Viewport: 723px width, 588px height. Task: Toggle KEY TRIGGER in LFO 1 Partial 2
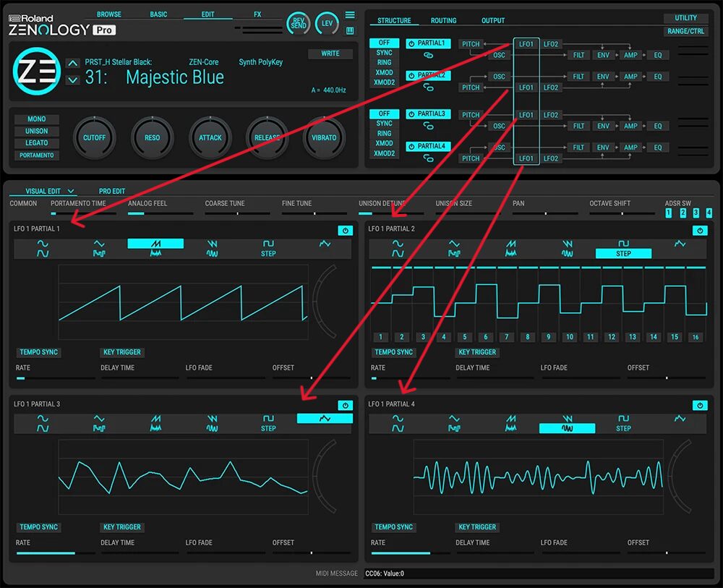476,352
